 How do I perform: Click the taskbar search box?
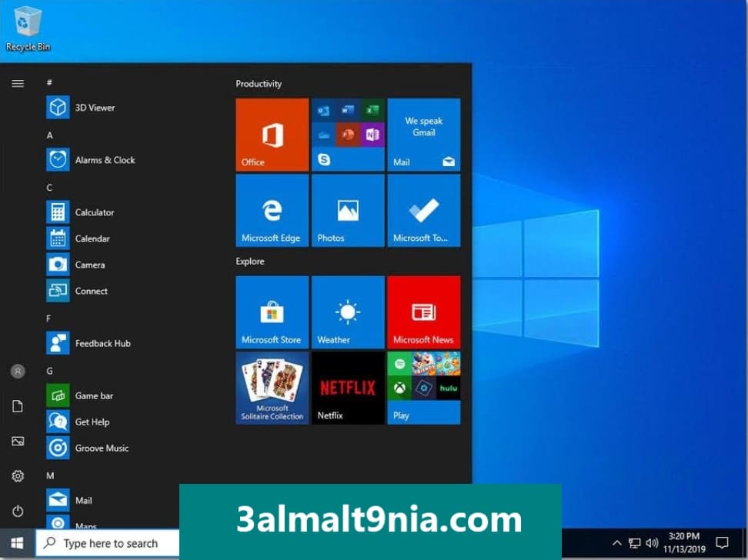(x=108, y=543)
